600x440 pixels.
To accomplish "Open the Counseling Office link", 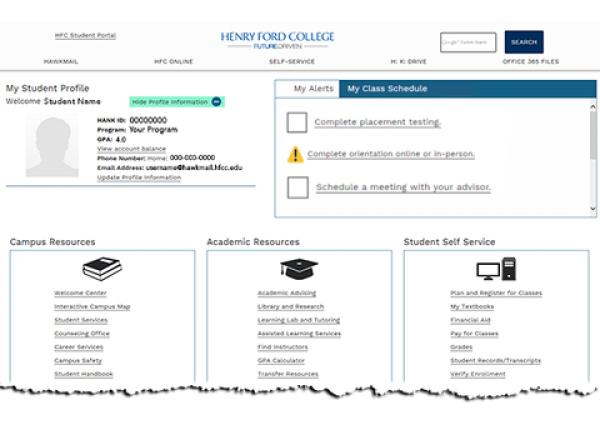I will (x=82, y=334).
